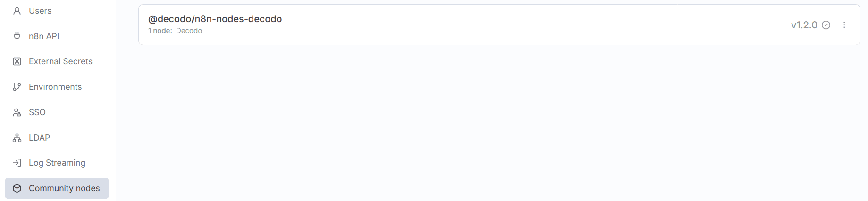Select the Community nodes menu item
The image size is (868, 201).
click(64, 188)
